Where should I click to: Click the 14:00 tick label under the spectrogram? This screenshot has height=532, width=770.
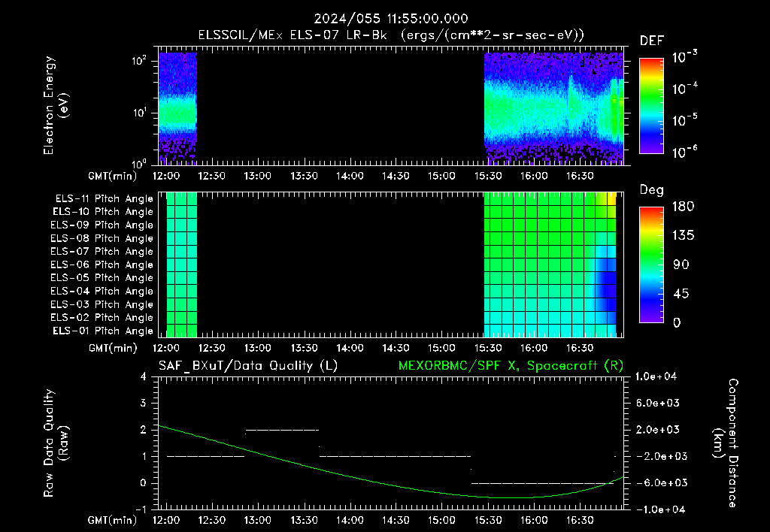point(349,176)
